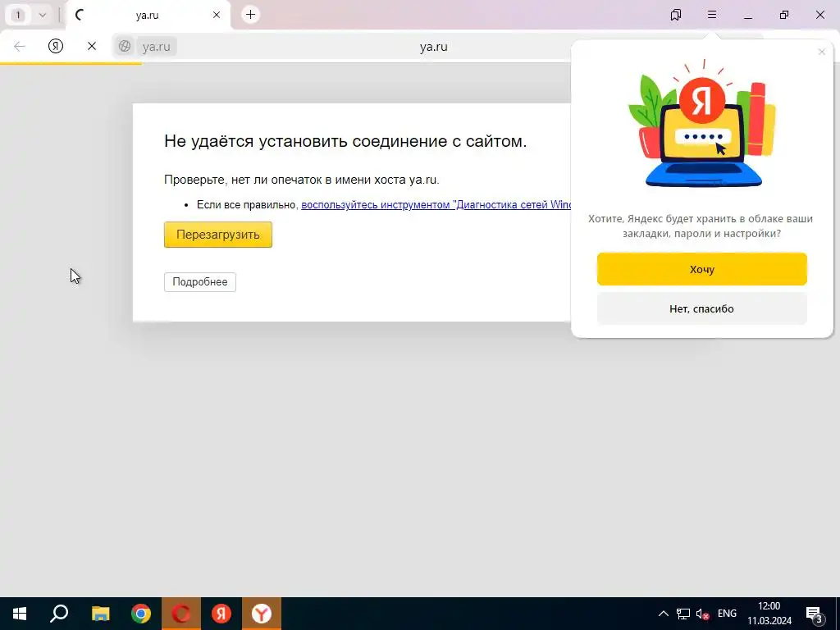This screenshot has height=630, width=840.
Task: Restore down the browser window
Action: (x=784, y=15)
